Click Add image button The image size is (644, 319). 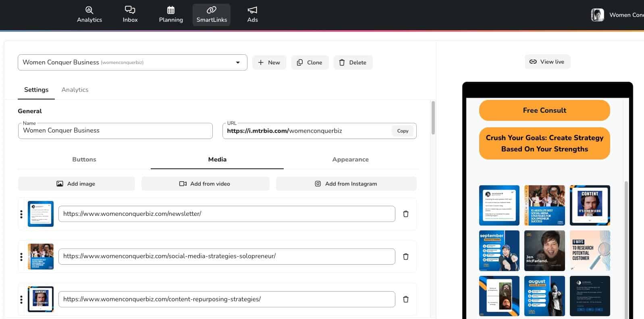click(77, 184)
